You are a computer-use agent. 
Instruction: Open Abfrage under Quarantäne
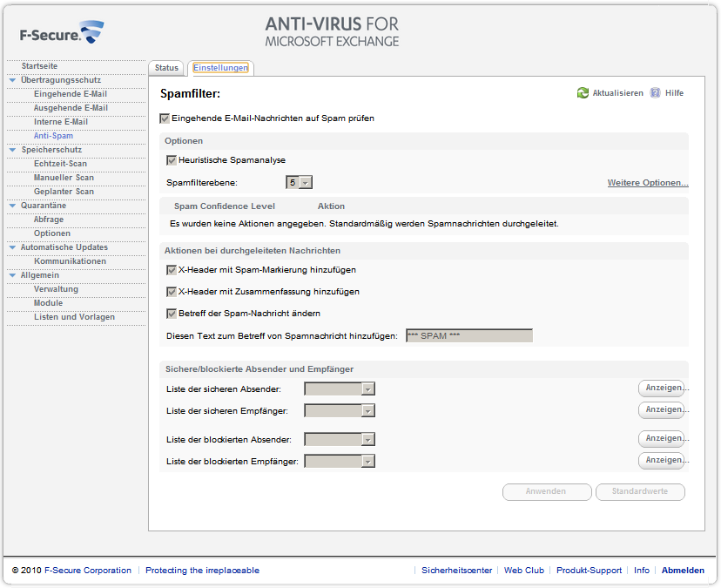(49, 220)
